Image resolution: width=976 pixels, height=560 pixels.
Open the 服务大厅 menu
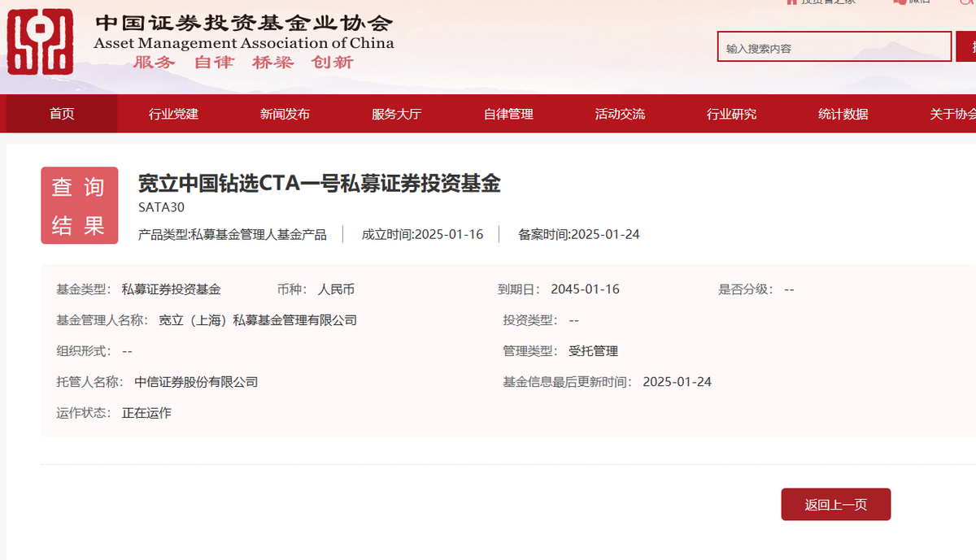click(x=396, y=114)
